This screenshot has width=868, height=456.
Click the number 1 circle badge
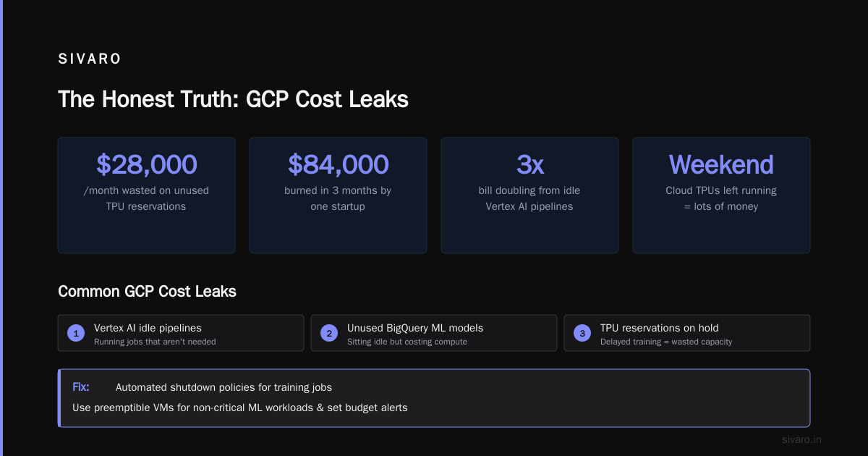76,333
